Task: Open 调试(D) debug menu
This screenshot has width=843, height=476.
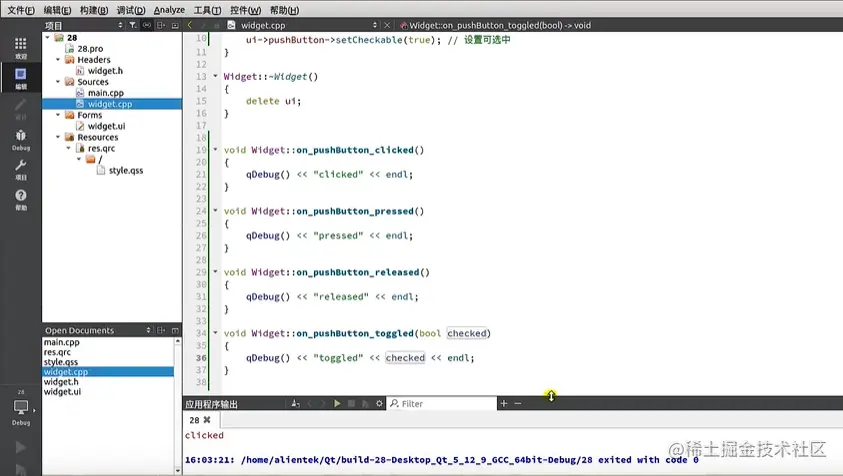Action: pos(131,10)
